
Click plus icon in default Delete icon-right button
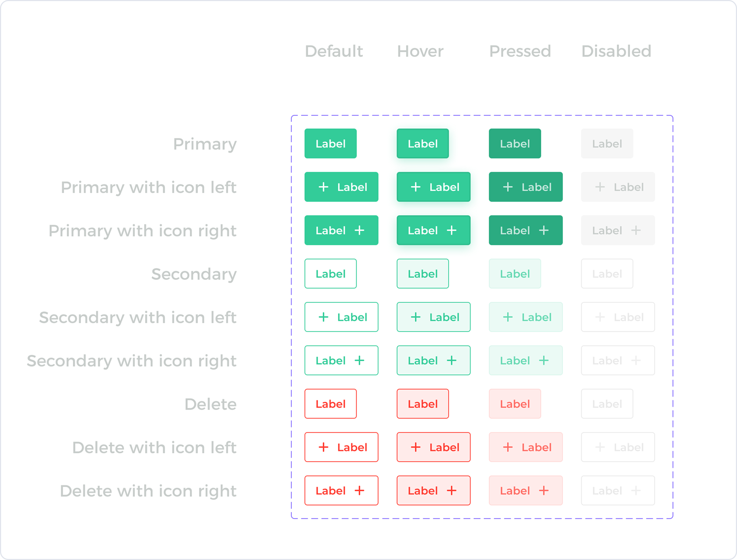tap(359, 491)
